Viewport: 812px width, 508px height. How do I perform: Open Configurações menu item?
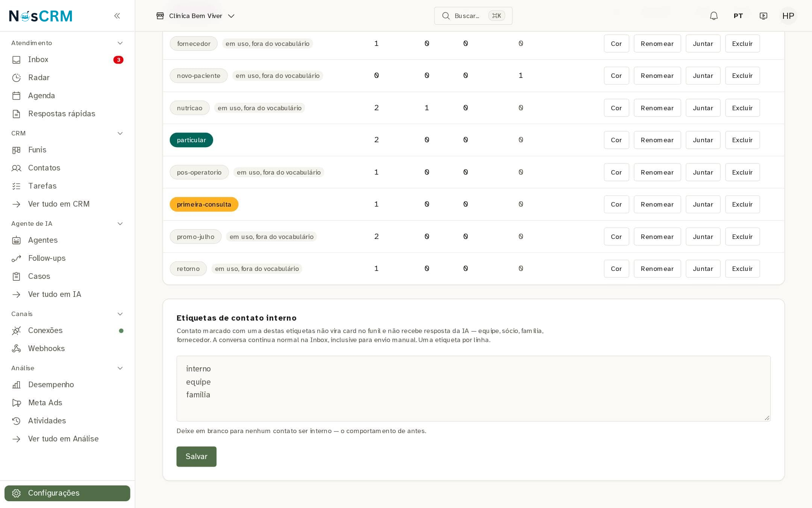pos(67,493)
